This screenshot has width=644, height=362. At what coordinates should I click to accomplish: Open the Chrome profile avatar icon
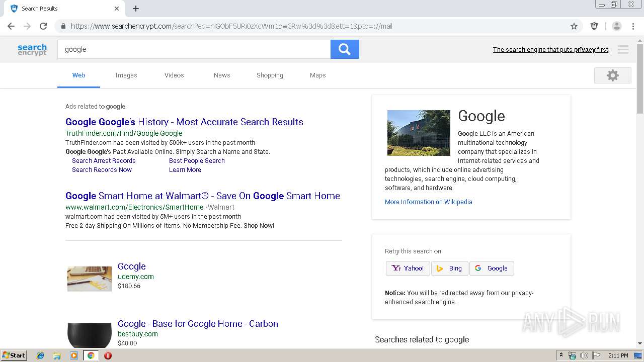tap(617, 26)
